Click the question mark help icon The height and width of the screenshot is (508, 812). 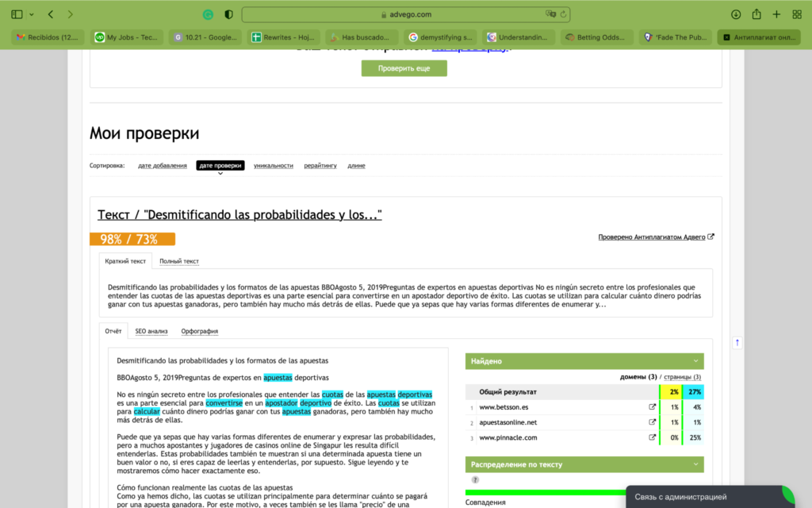click(475, 479)
